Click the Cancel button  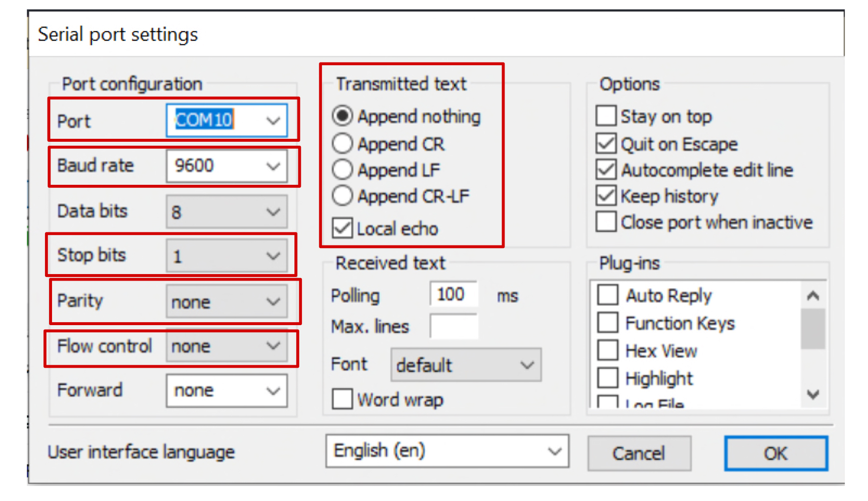pos(639,453)
